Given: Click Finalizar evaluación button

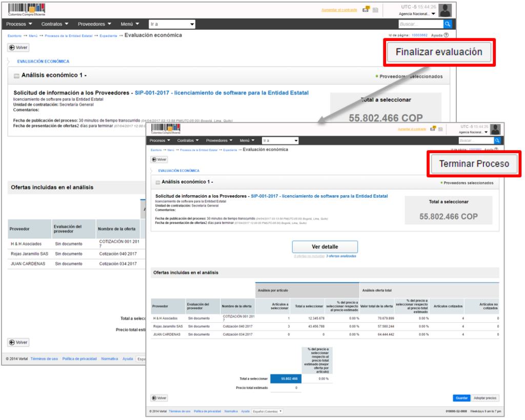Looking at the screenshot, I should coord(439,52).
